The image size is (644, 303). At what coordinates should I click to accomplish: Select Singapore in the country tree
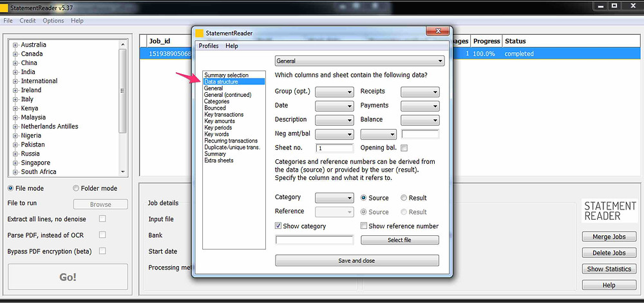pos(35,162)
